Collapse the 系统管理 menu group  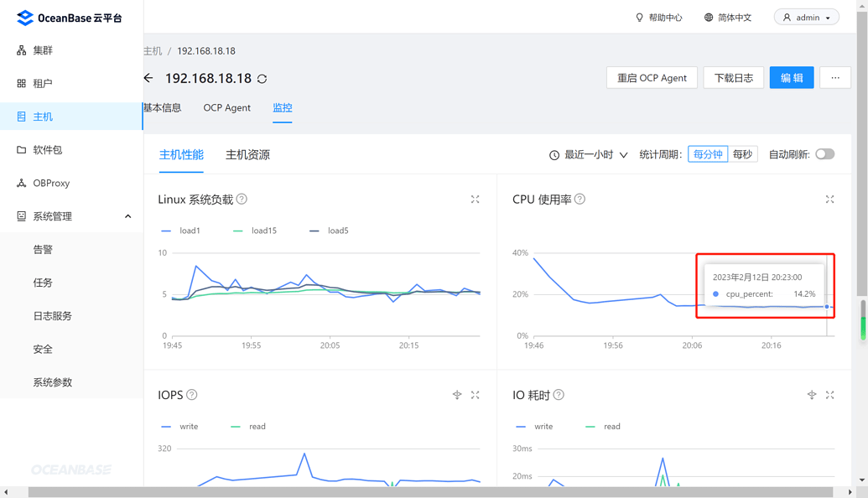click(127, 215)
